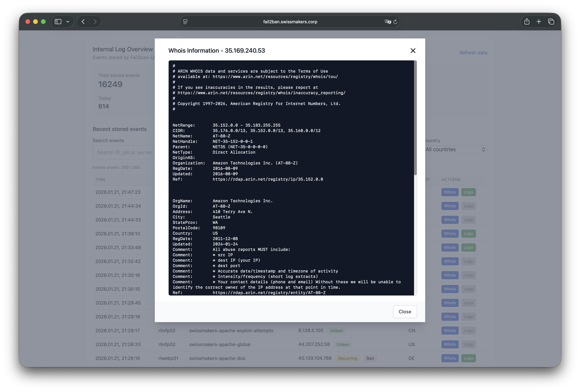Click the reader view icon in the address bar
The height and width of the screenshot is (392, 580).
coord(185,22)
